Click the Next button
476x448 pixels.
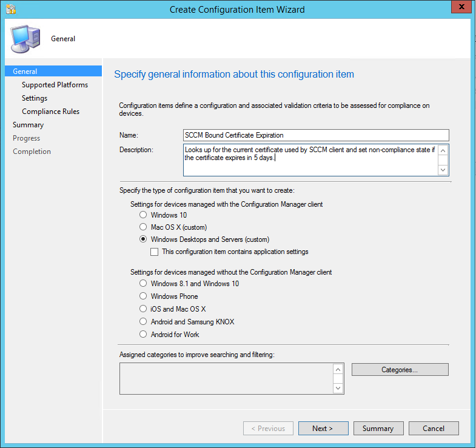click(x=323, y=429)
